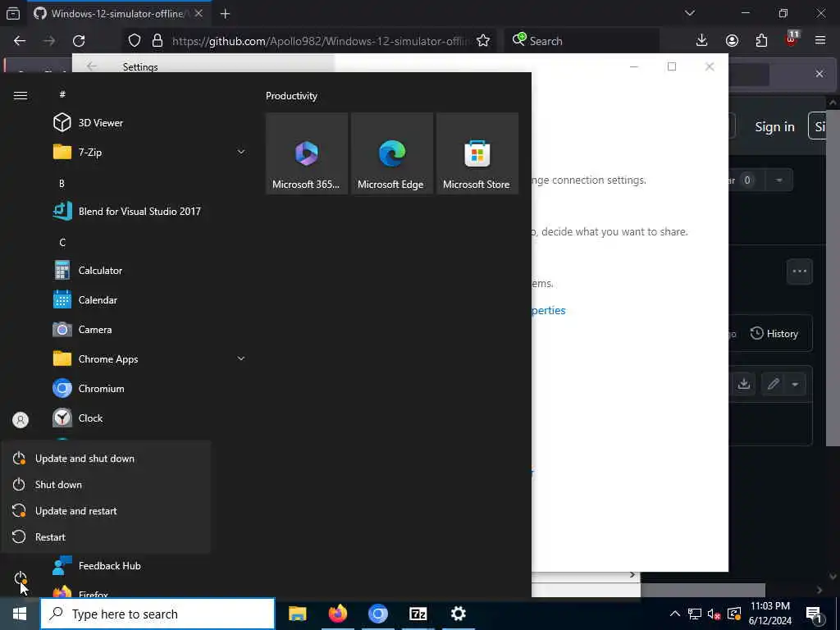Viewport: 840px width, 630px height.
Task: Bookmark this page with the star
Action: point(483,41)
